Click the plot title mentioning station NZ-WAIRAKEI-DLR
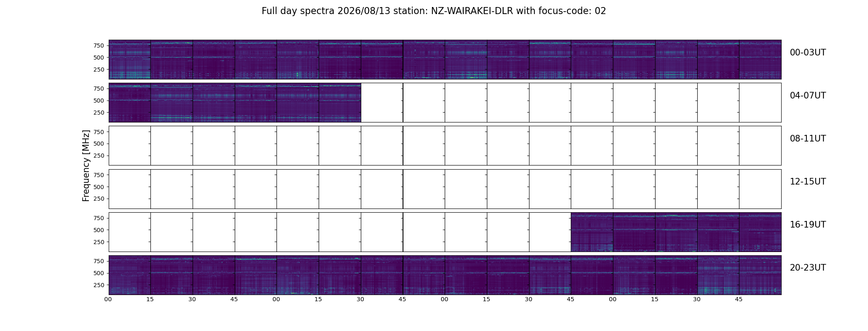The height and width of the screenshot is (331, 868). point(434,11)
